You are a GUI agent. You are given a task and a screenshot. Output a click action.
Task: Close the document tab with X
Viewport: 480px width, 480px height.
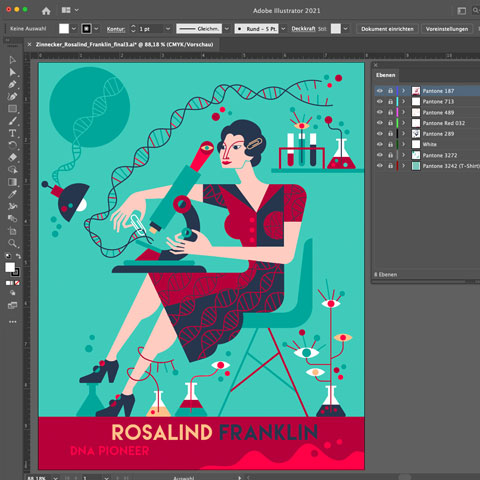(29, 44)
